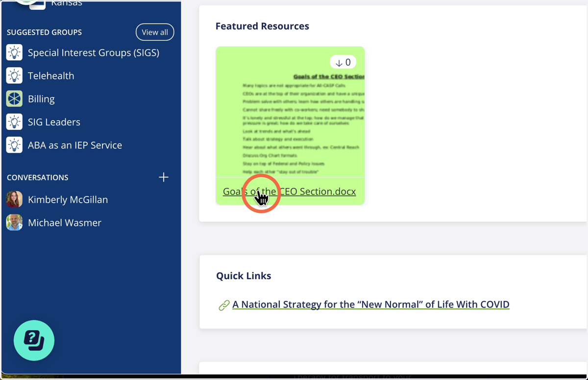View all suggested groups

[155, 32]
